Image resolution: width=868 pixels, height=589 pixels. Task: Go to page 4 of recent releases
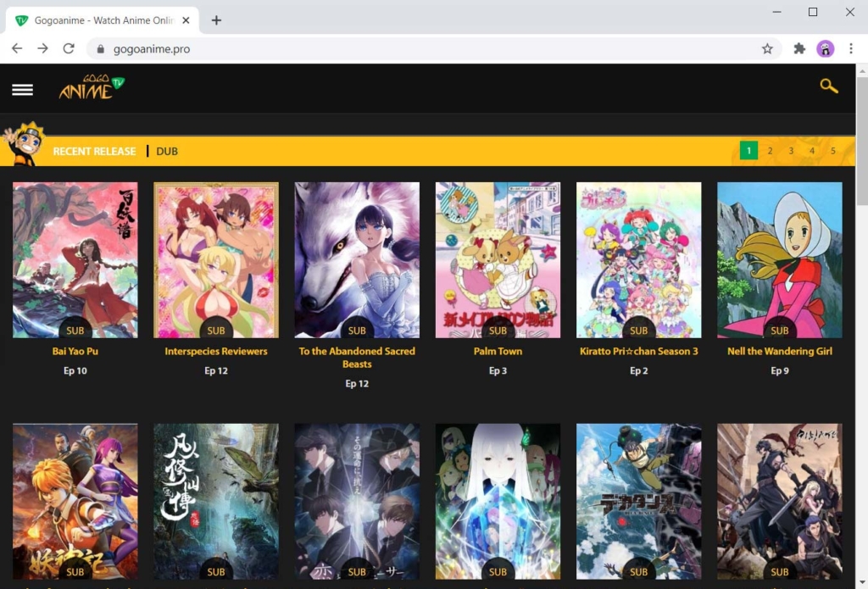pyautogui.click(x=811, y=151)
